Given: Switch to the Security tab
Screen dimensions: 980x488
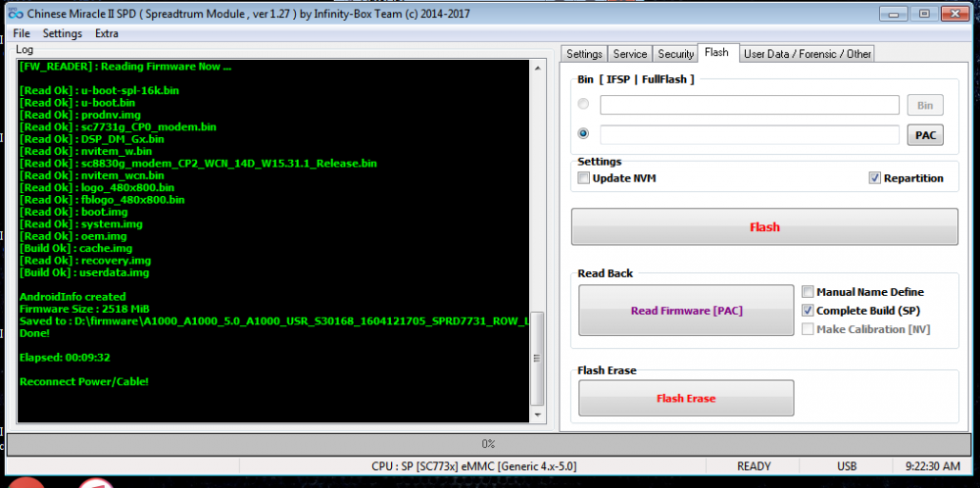Looking at the screenshot, I should pyautogui.click(x=675, y=54).
